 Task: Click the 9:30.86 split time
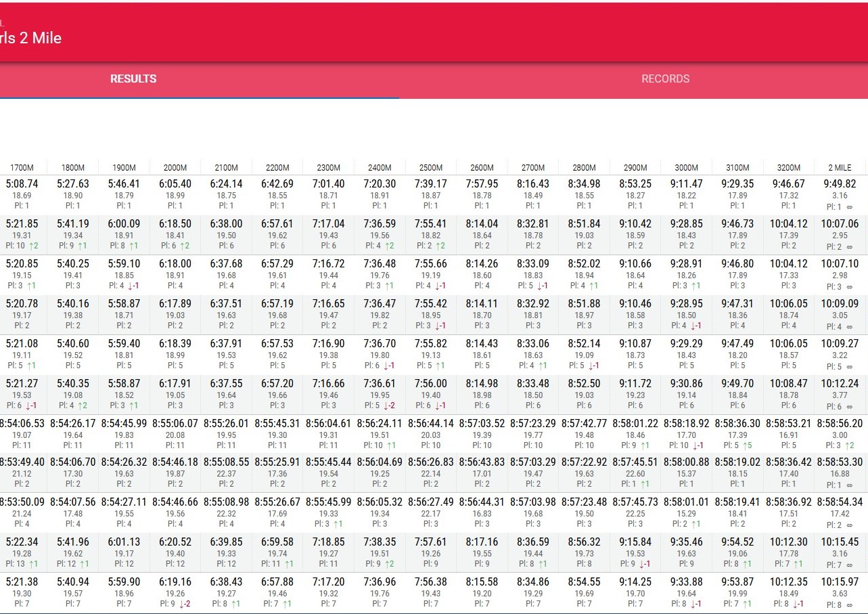pyautogui.click(x=687, y=383)
